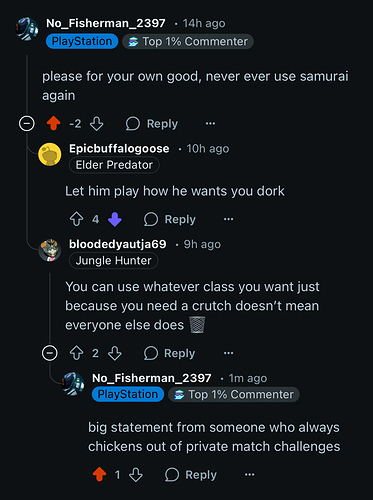
Task: Upvote Epicbuffalogoose's 'dork' comment
Action: (76, 219)
